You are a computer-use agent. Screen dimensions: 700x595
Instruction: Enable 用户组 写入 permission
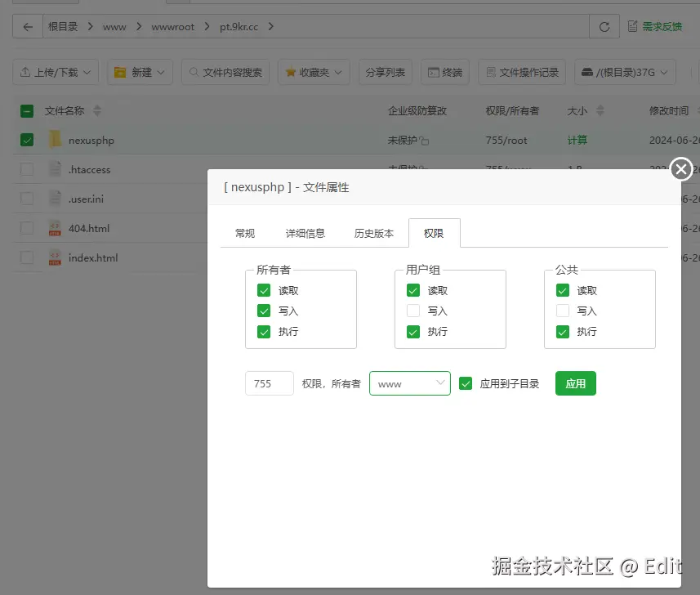tap(413, 311)
